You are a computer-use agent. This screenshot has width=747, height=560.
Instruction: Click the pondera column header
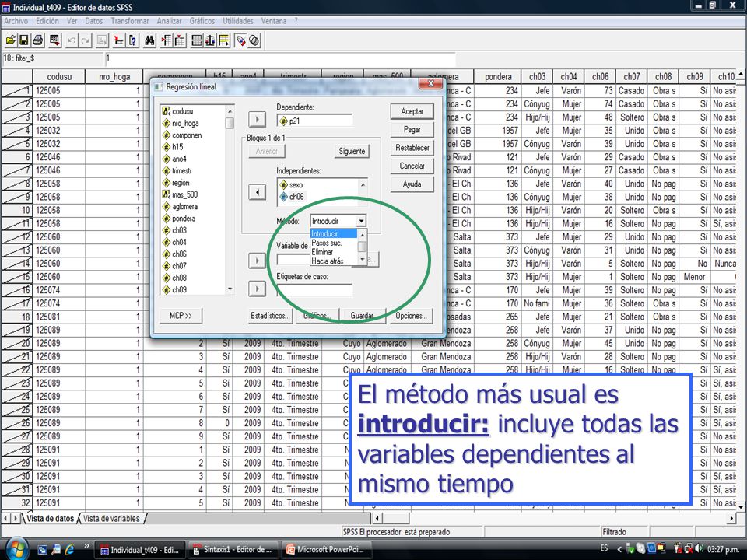(x=498, y=77)
